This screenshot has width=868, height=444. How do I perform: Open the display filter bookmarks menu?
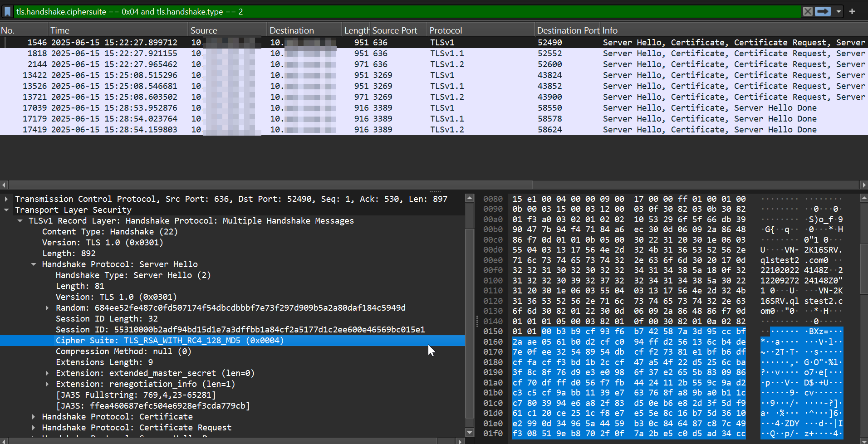coord(8,11)
